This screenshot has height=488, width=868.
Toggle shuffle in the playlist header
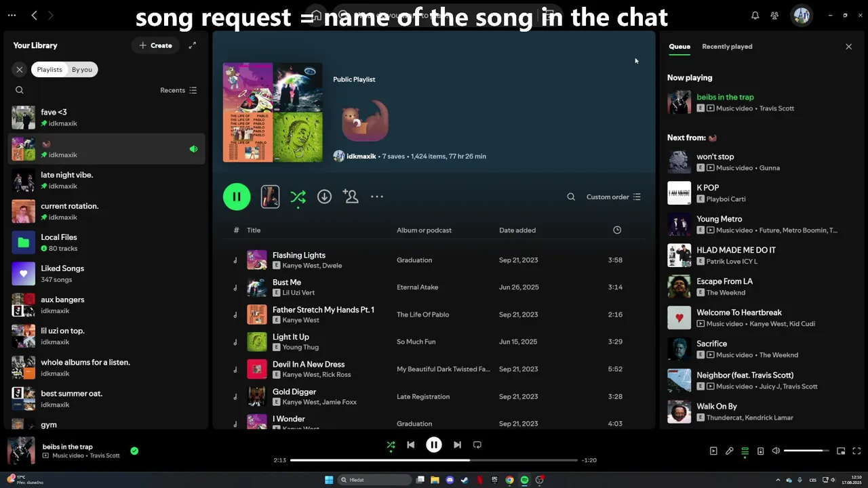pyautogui.click(x=298, y=197)
